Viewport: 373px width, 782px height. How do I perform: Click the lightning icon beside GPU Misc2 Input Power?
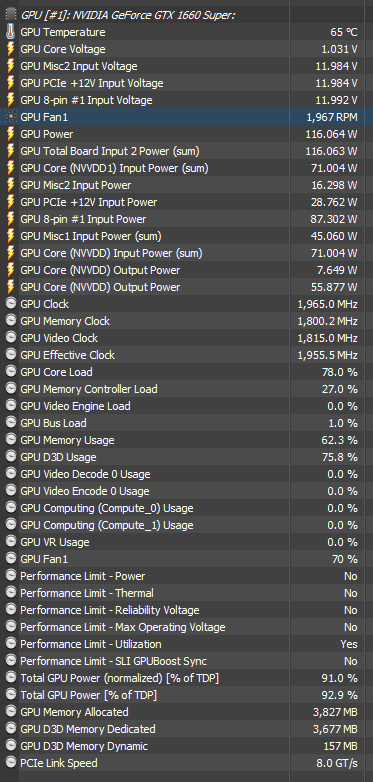(10, 185)
